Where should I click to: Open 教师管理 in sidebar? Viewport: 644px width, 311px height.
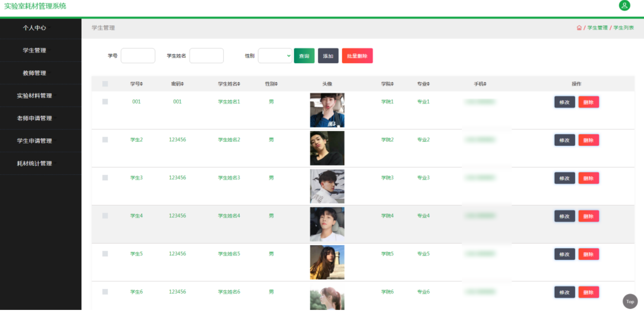click(x=34, y=73)
